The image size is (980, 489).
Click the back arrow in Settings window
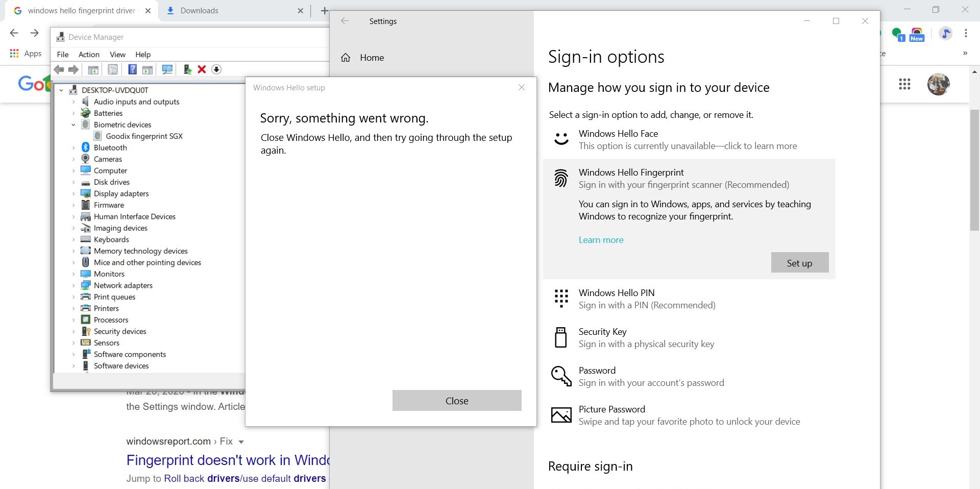pos(345,21)
